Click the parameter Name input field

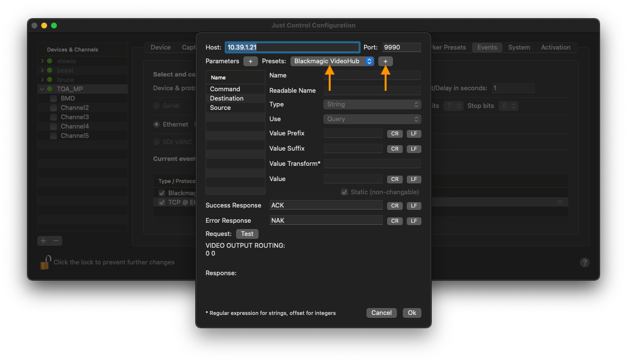(372, 76)
